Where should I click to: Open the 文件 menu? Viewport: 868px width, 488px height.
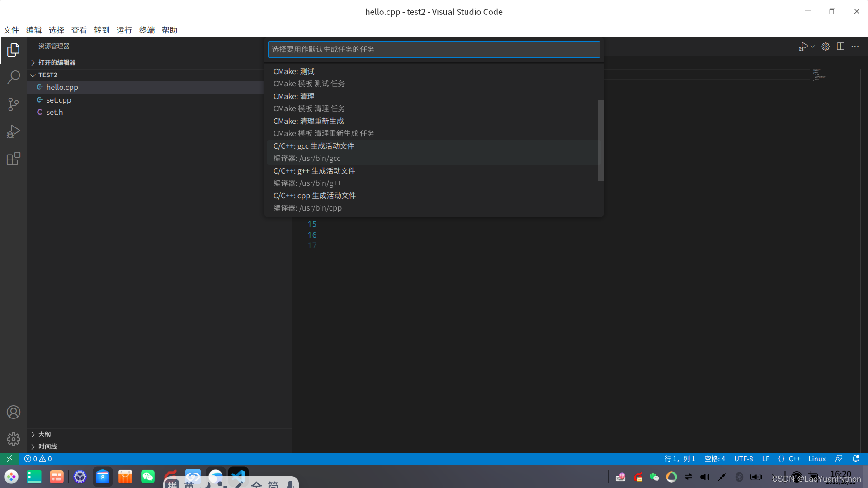tap(11, 30)
